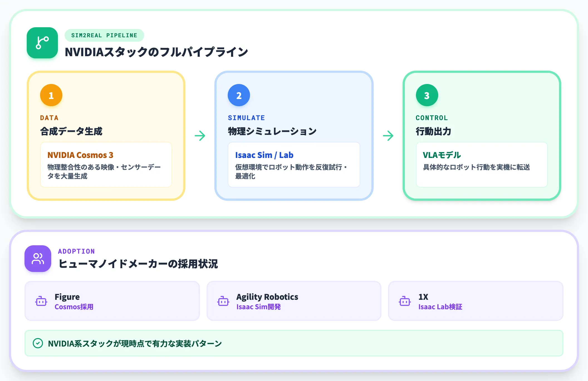Click the ADOPTION label

(76, 251)
